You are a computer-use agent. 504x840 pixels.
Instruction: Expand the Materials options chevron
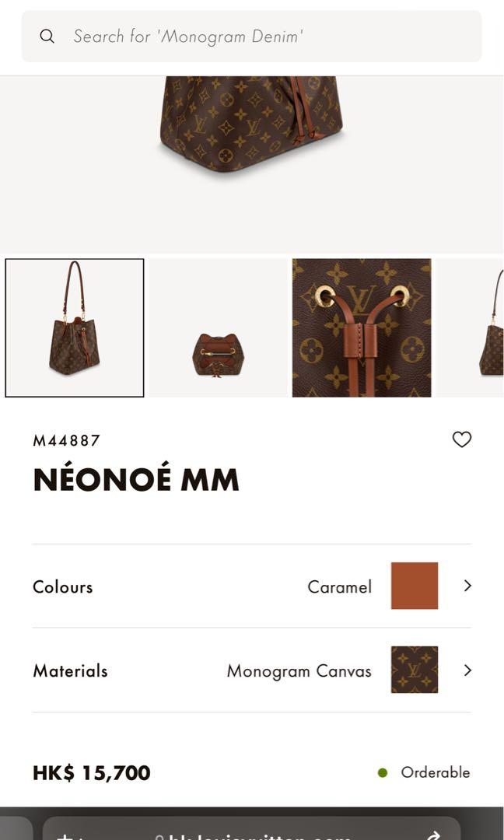[467, 670]
